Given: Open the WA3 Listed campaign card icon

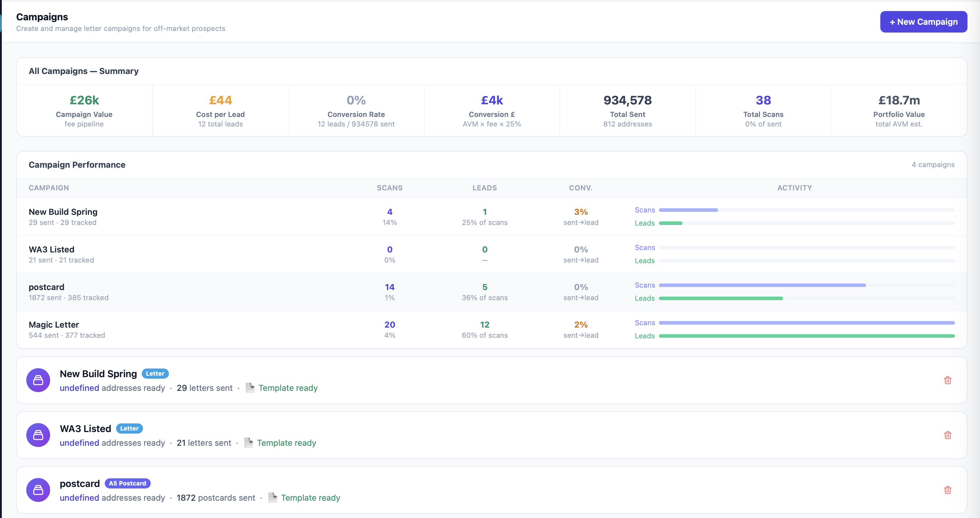Looking at the screenshot, I should coord(38,435).
